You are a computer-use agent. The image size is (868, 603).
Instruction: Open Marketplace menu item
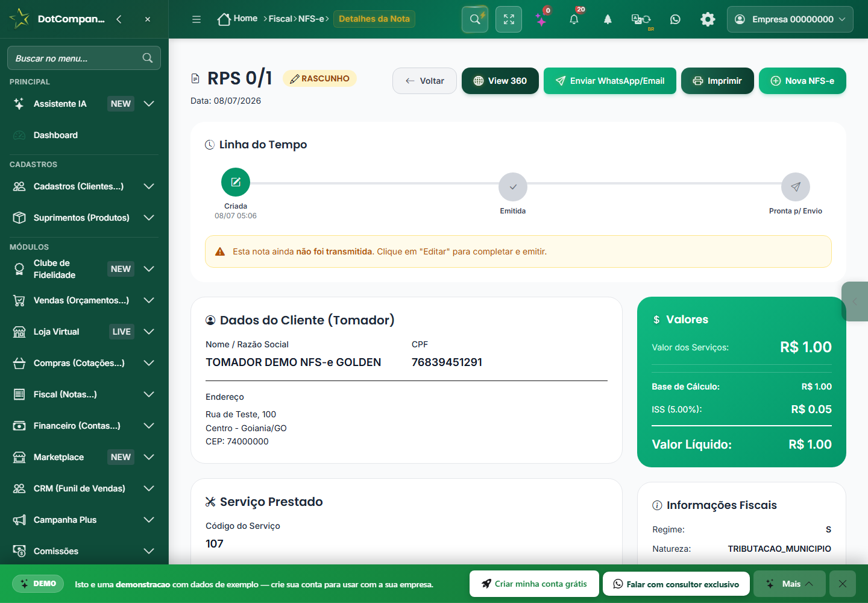click(84, 457)
